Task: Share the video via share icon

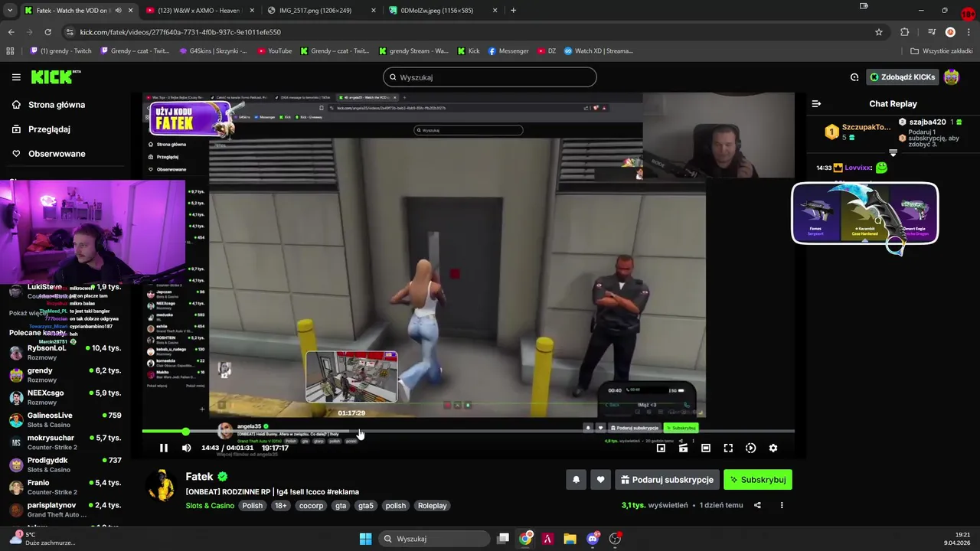Action: pos(757,505)
